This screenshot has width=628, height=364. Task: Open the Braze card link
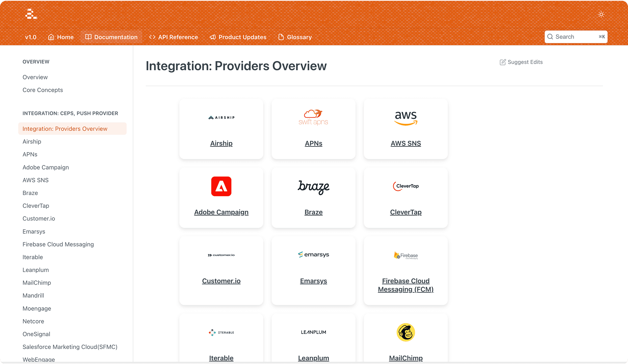pos(313,212)
